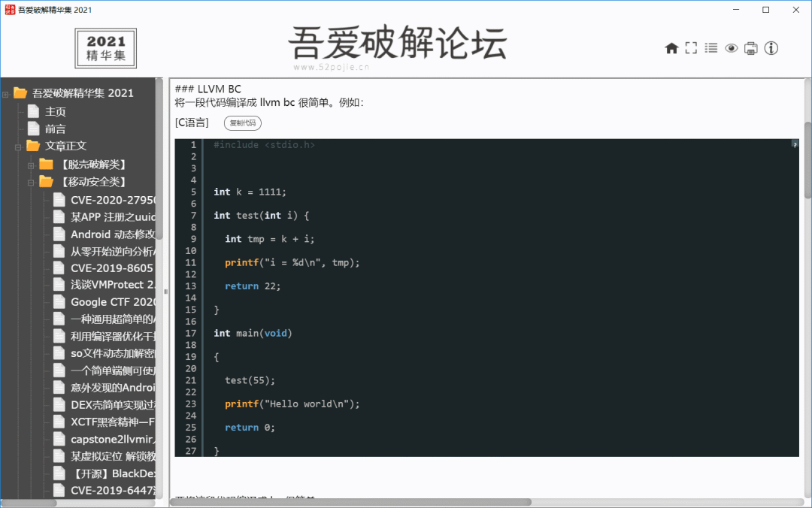This screenshot has width=812, height=508.
Task: Open the capstone2llvmir article
Action: [113, 439]
